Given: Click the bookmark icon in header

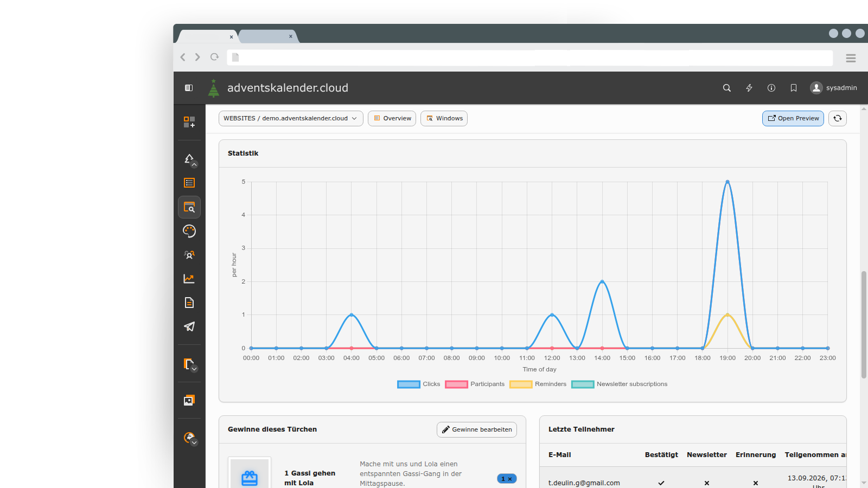Looking at the screenshot, I should (x=794, y=88).
